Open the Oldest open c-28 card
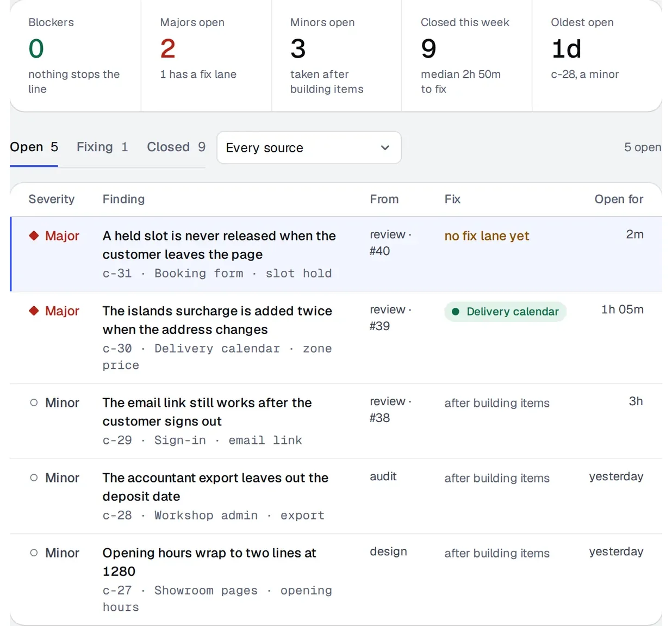 pyautogui.click(x=597, y=56)
